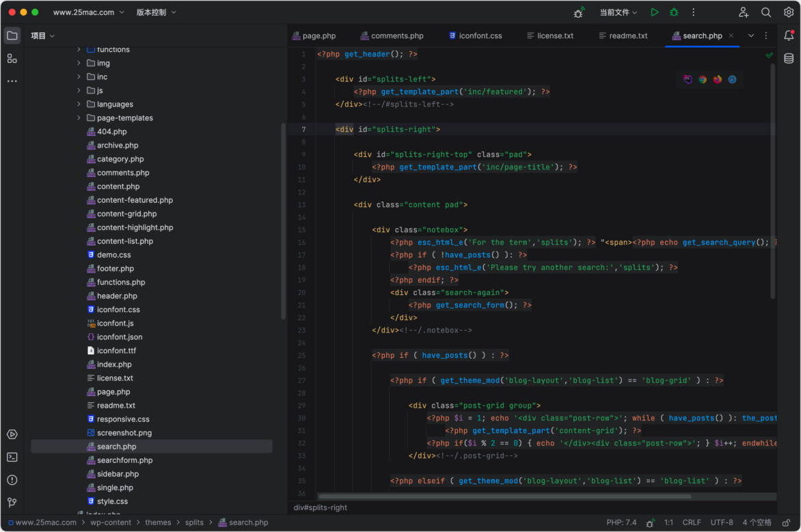This screenshot has width=801, height=532.
Task: Toggle read-only lock icon in status bar
Action: [x=786, y=522]
